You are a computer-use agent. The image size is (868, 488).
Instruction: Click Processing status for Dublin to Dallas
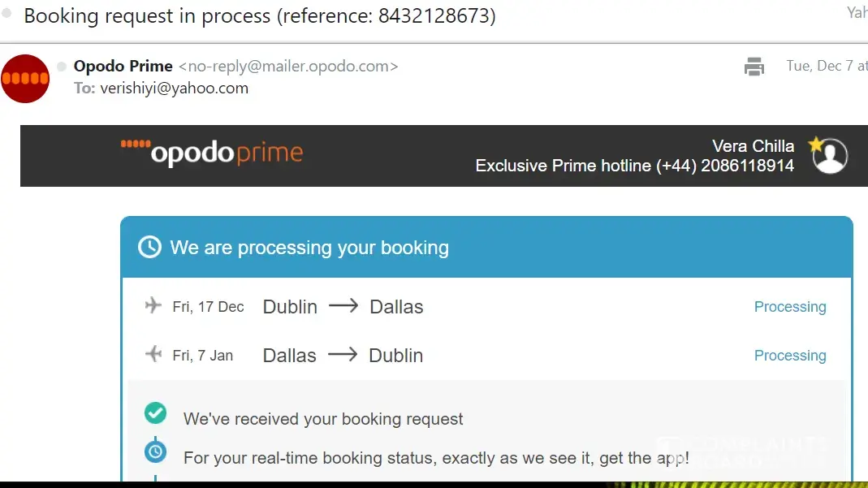point(789,307)
